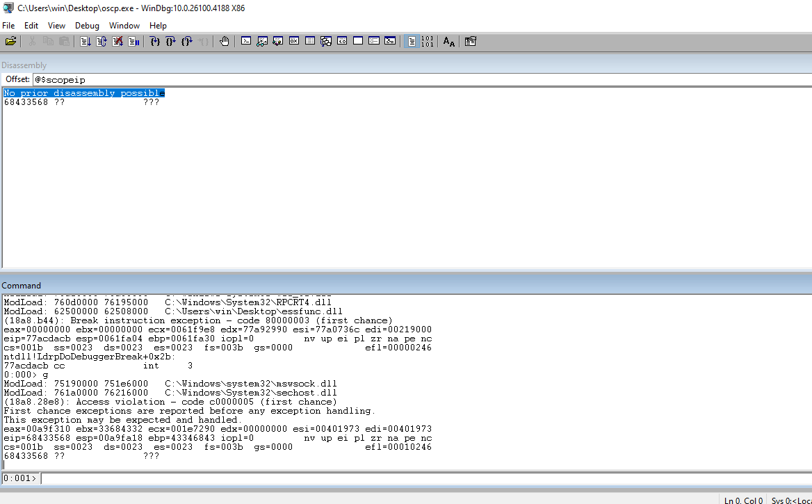Click the Open source file icon
This screenshot has height=504, width=812.
coord(10,42)
